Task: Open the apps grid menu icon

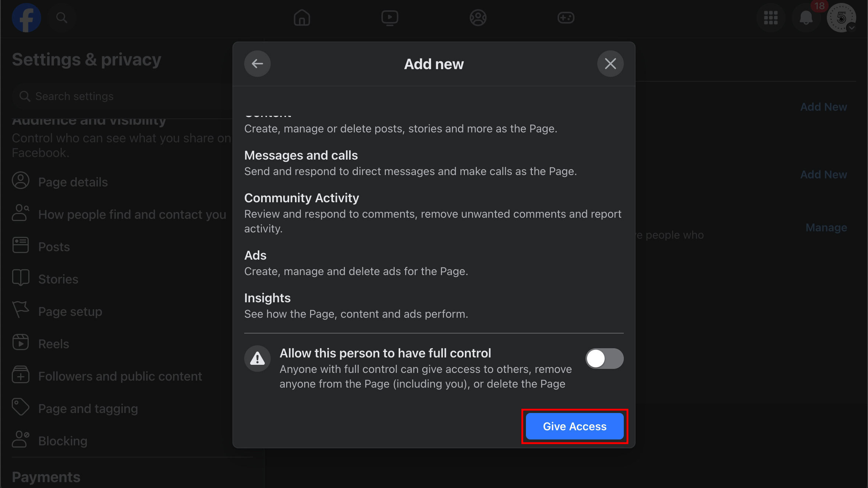Action: (771, 18)
